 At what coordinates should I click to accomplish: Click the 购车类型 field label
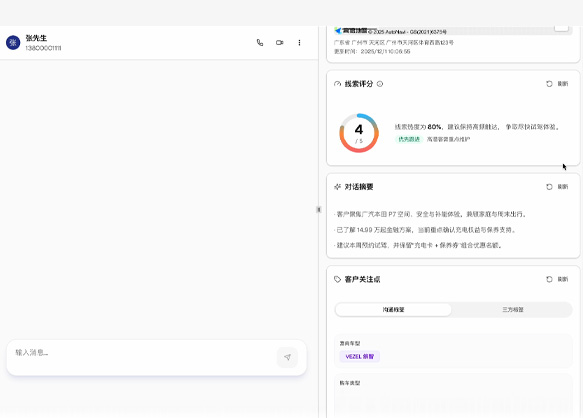coord(350,383)
